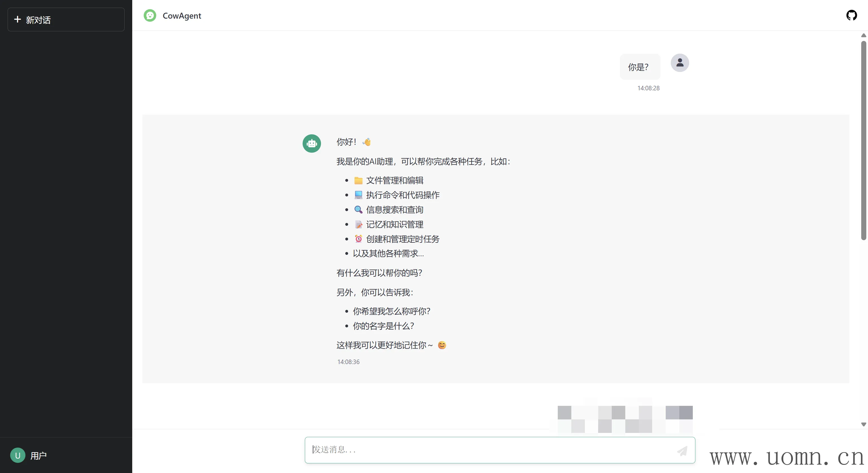
Task: Click the scrollbar down arrow
Action: (x=863, y=424)
